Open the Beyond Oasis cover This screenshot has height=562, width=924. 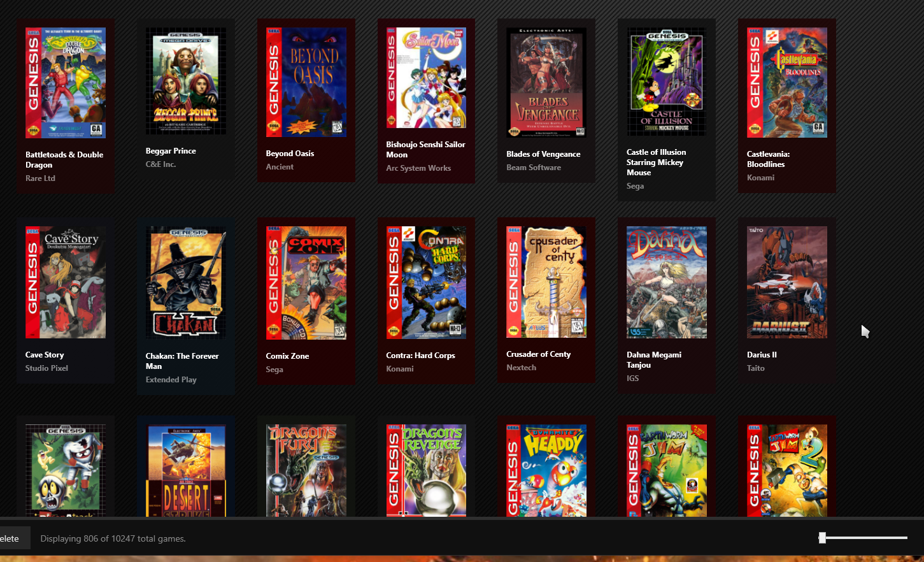coord(306,82)
